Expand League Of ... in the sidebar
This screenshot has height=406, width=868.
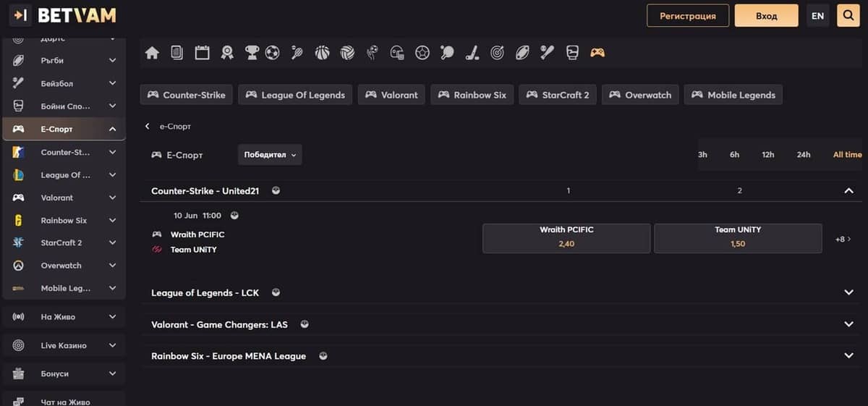click(112, 174)
